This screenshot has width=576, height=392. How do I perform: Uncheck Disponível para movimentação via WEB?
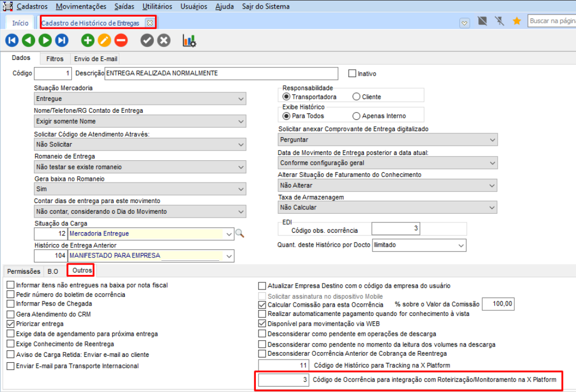[262, 323]
